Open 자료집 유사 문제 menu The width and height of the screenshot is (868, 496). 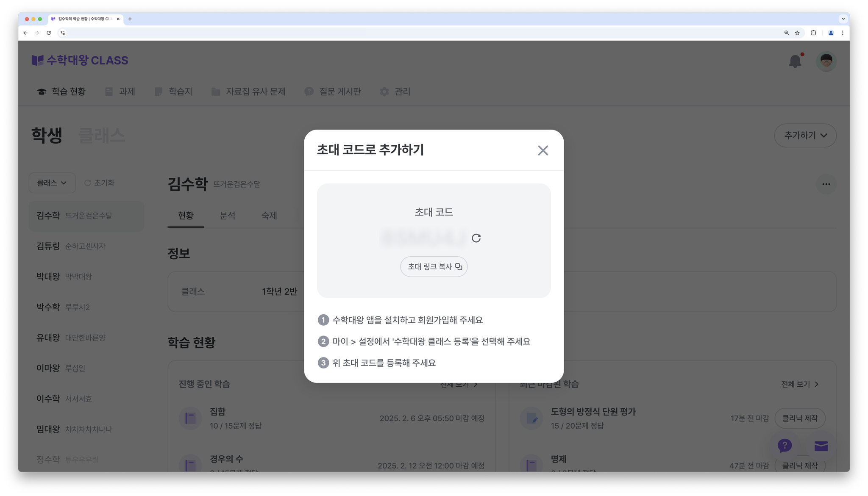(x=248, y=91)
